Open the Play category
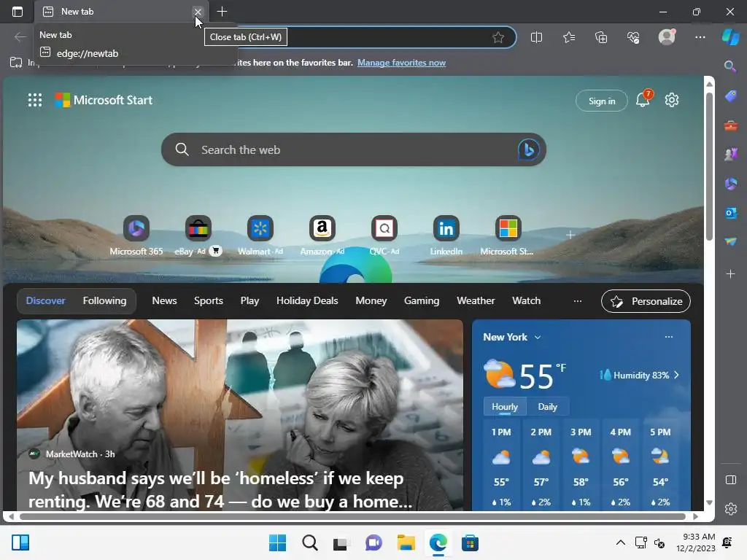Viewport: 747px width, 560px height. tap(249, 300)
